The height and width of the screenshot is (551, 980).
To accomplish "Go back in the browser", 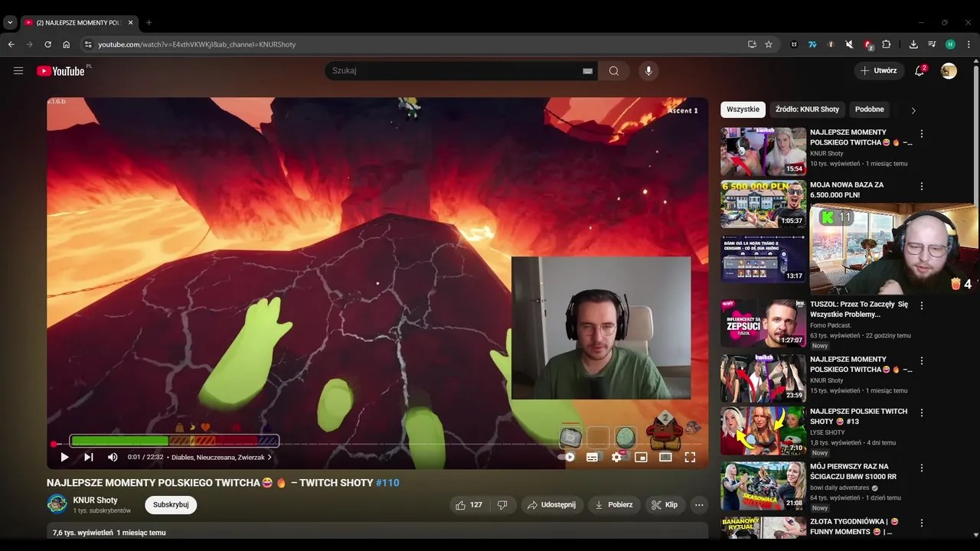I will (x=11, y=44).
